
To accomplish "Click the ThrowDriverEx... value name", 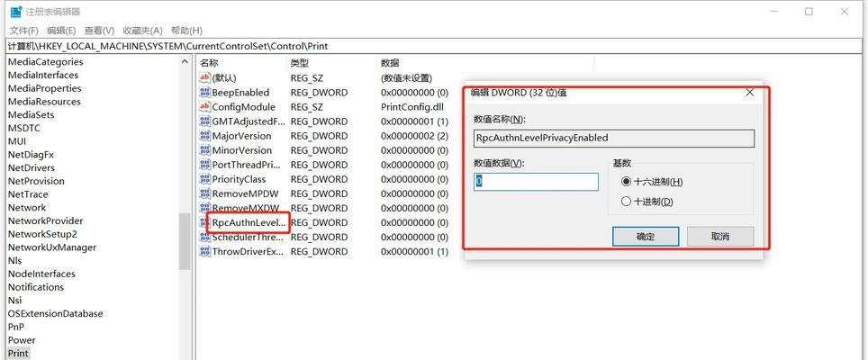I will 249,251.
